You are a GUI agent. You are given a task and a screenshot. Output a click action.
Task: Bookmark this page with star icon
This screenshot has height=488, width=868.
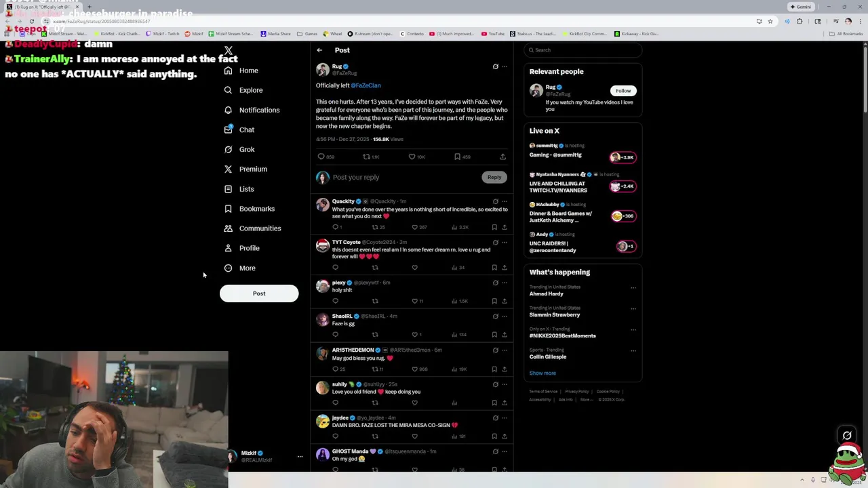[x=770, y=21]
